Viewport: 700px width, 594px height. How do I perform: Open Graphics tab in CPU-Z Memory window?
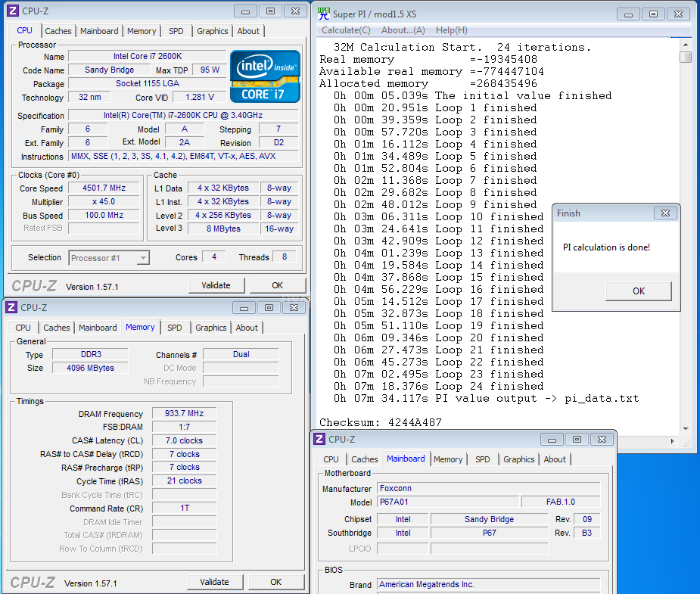click(x=210, y=328)
